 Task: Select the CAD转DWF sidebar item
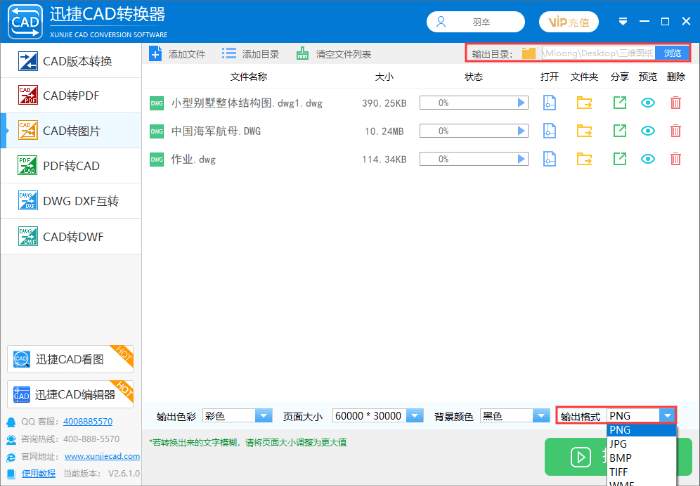tap(71, 237)
